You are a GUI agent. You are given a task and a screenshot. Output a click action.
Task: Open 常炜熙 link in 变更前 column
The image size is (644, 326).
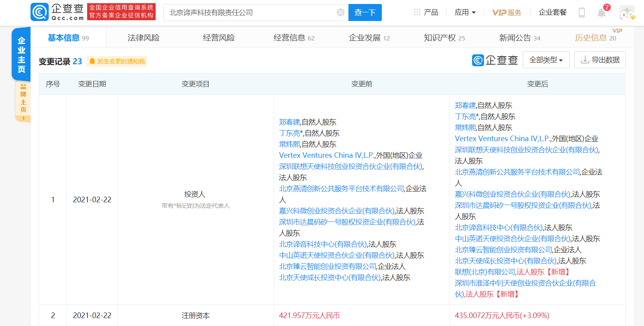tap(290, 144)
